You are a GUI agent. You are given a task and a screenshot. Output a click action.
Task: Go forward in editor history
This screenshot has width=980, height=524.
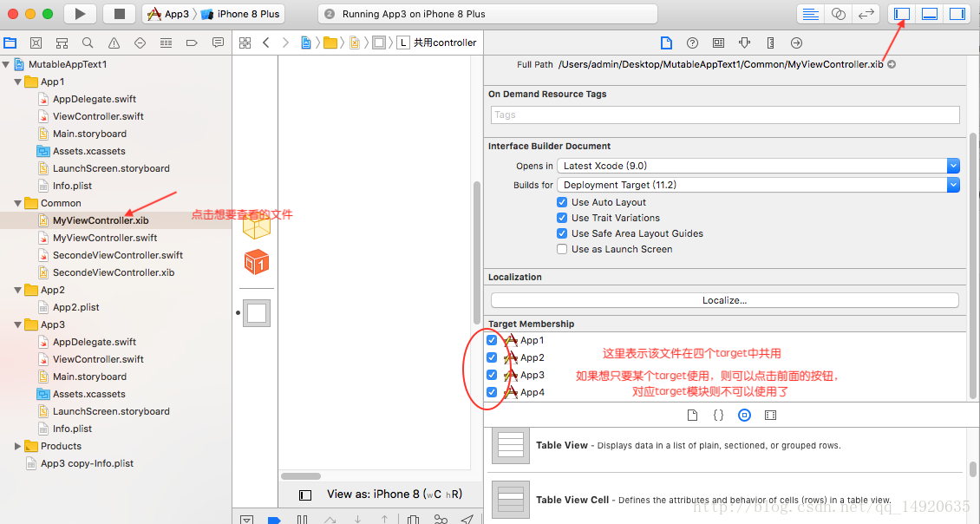285,43
